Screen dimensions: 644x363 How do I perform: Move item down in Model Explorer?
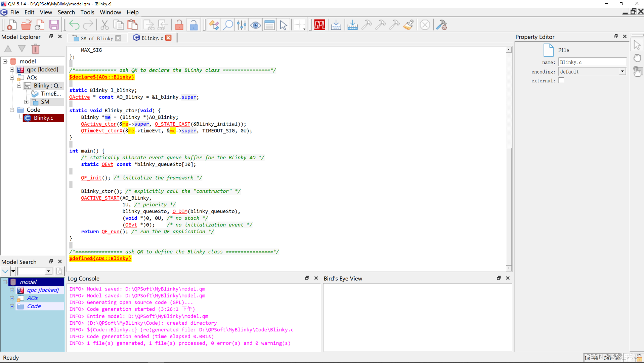[22, 49]
